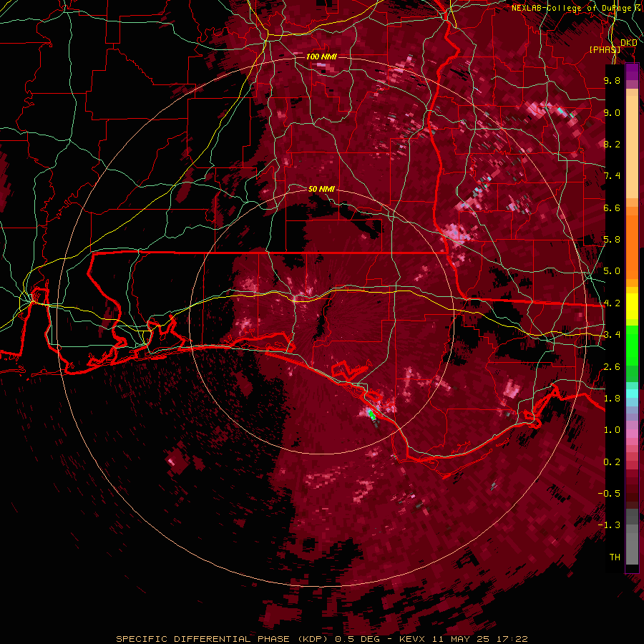
Task: Click the 50 NMI range ring label
Action: pos(321,189)
